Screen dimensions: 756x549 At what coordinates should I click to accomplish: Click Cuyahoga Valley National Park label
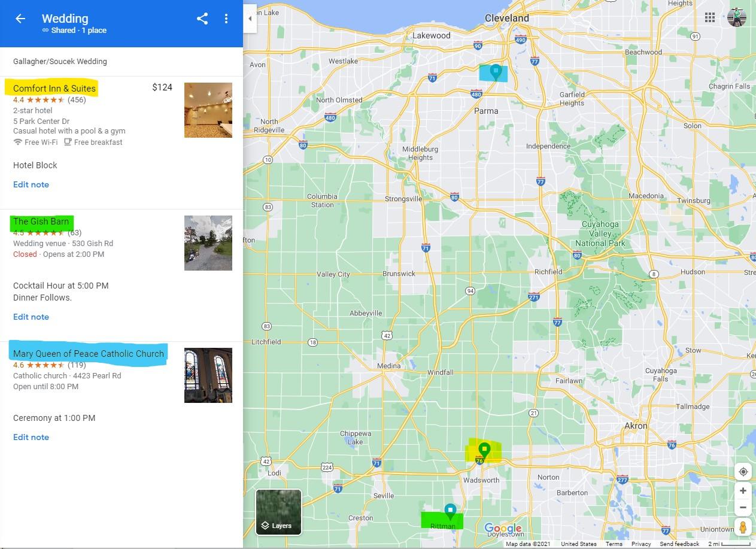tap(600, 233)
